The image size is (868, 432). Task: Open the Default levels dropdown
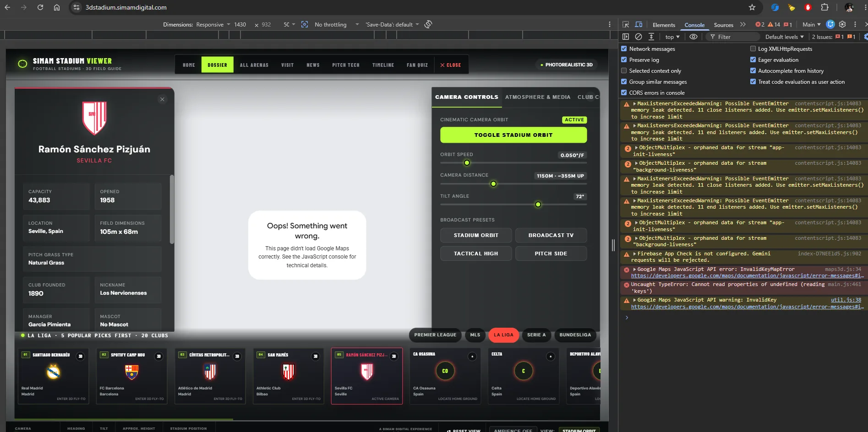click(785, 37)
